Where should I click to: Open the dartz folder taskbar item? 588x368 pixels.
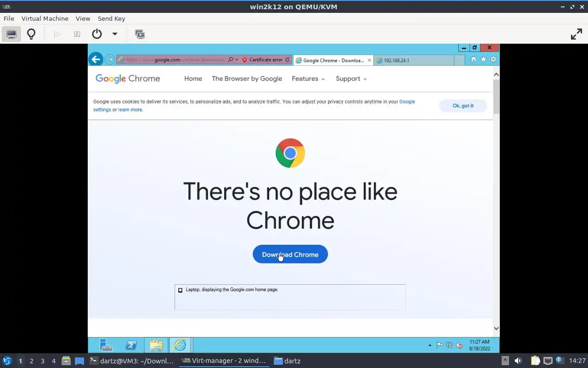tap(287, 361)
